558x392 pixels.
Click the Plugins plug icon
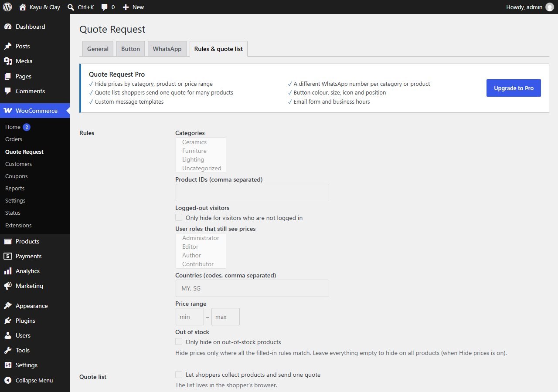[8, 321]
